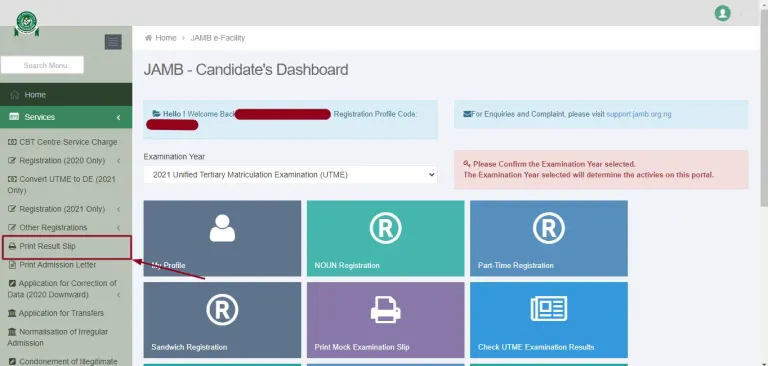Image resolution: width=768 pixels, height=366 pixels.
Task: Click the person icon on My Profile tile
Action: 222,228
